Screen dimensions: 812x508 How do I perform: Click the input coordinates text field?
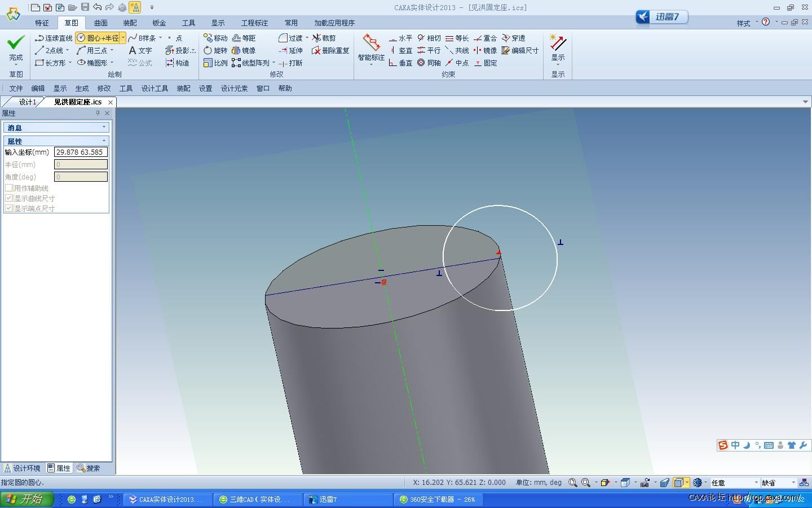tap(81, 152)
